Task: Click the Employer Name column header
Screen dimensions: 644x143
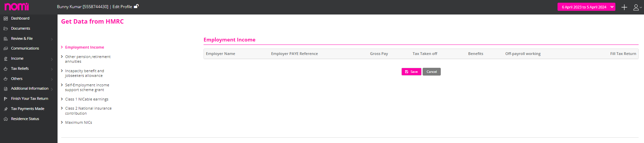Action: [x=220, y=54]
